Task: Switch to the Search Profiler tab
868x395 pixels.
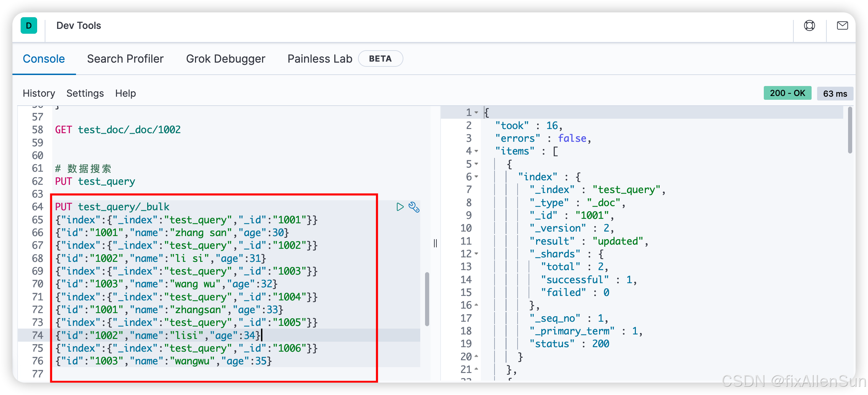Action: 125,59
